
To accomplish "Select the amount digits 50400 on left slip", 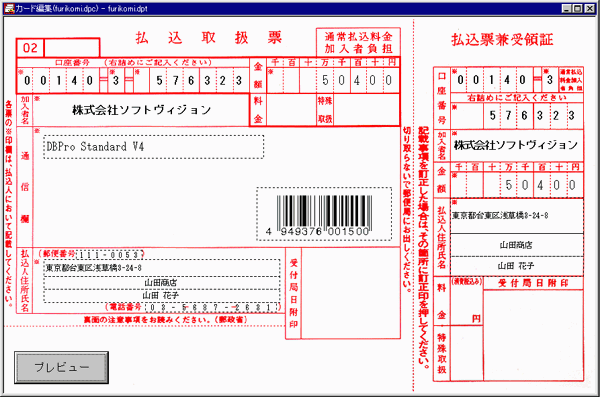I will (x=357, y=80).
